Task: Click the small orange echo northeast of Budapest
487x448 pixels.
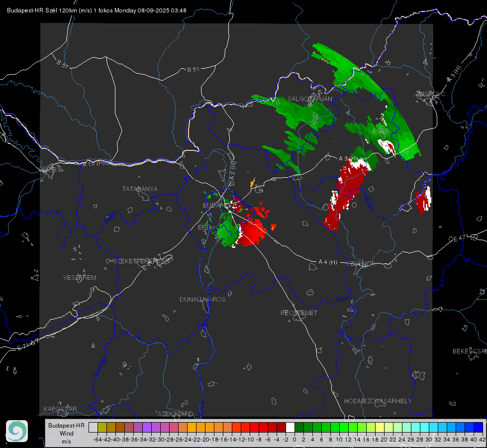Action: (x=253, y=183)
